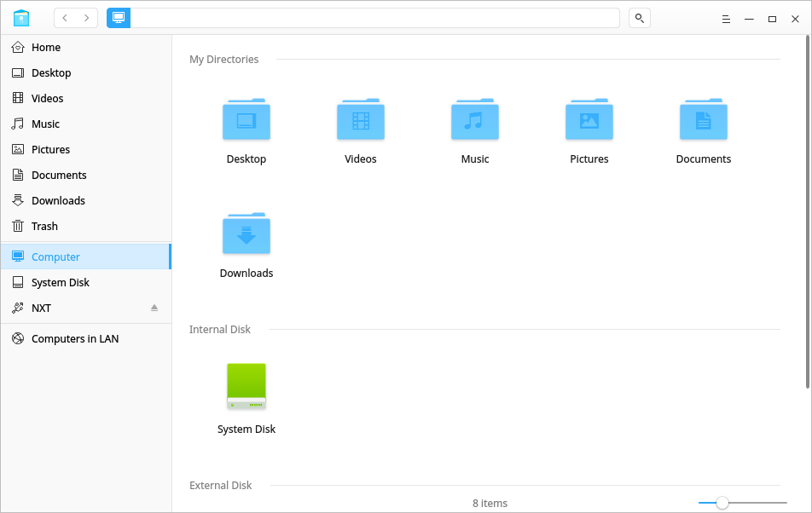Maximize the file manager window
Screen dimensions: 812x513
(772, 19)
